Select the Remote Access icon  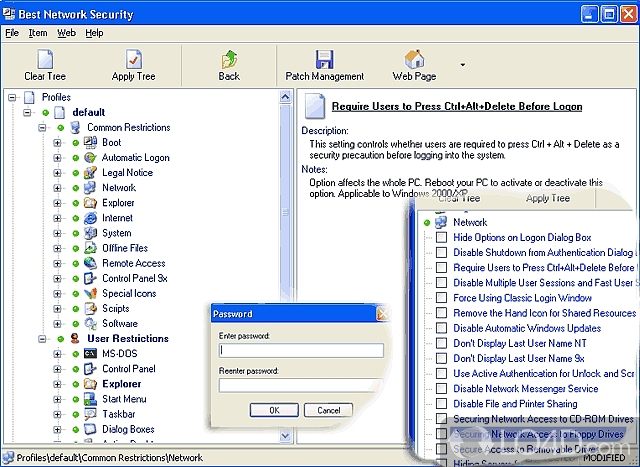pos(90,263)
